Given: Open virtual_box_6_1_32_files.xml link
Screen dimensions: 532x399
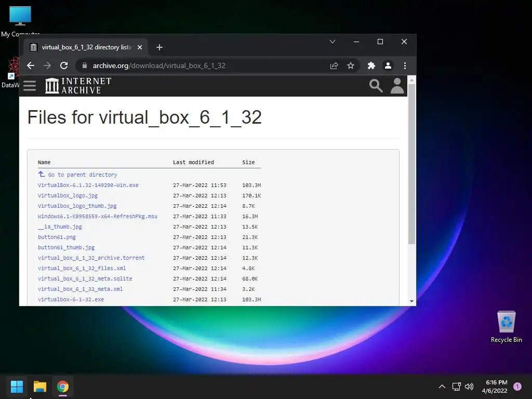Looking at the screenshot, I should (82, 269).
